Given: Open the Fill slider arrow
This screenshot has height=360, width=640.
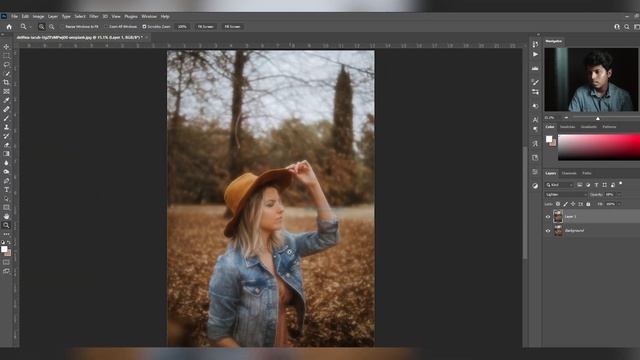Looking at the screenshot, I should click(x=619, y=204).
